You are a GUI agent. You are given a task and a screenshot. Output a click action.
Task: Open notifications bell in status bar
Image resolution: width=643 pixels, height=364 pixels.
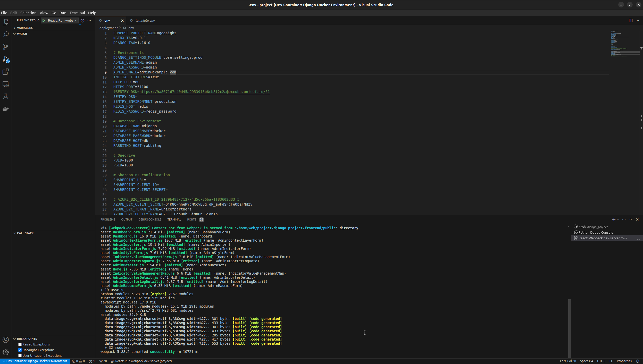point(638,361)
